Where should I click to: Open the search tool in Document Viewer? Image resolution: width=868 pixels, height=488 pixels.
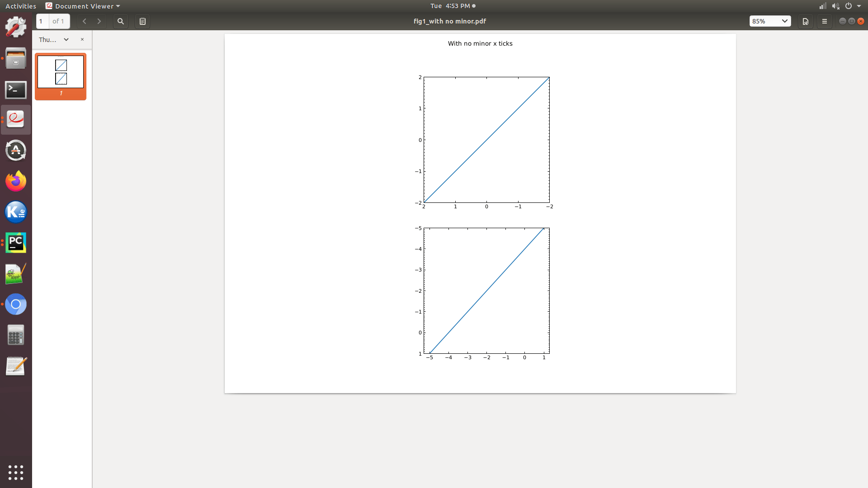click(x=120, y=21)
